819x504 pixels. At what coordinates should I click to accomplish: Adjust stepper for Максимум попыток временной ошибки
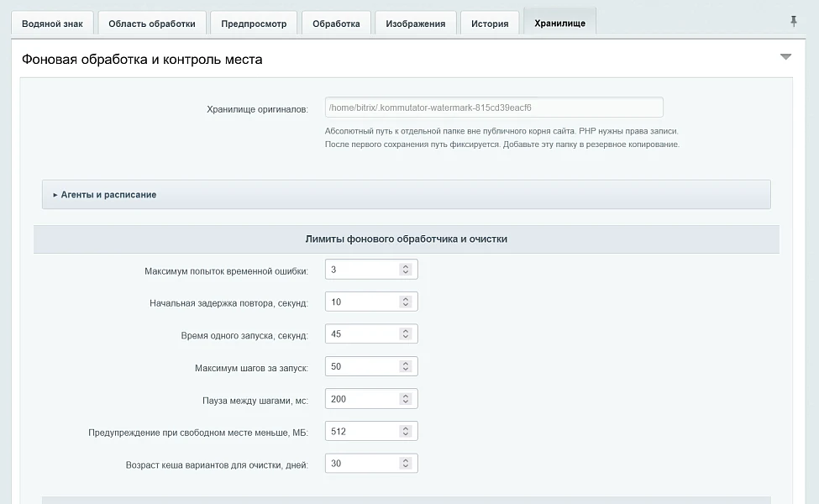click(406, 270)
